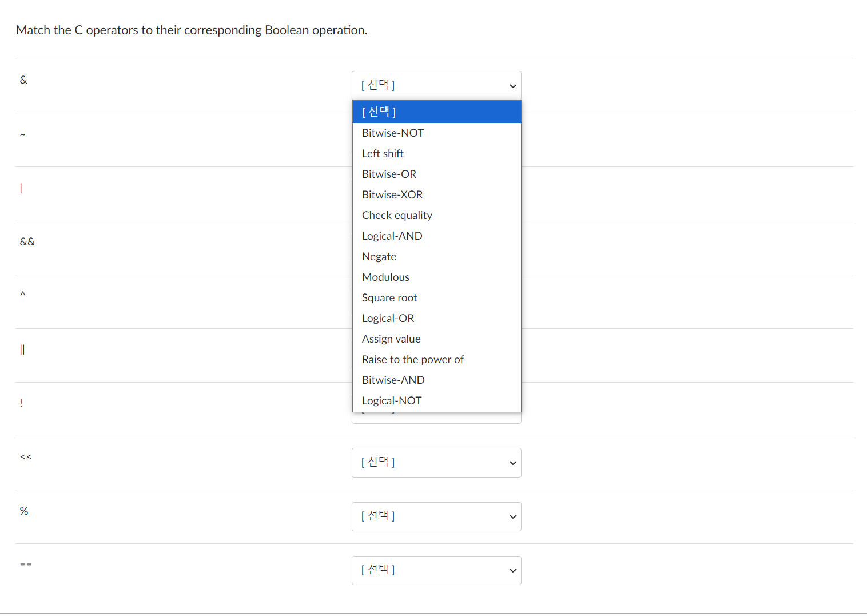This screenshot has height=616, width=867.
Task: Click the chevron arrow of the & dropdown
Action: coord(513,86)
